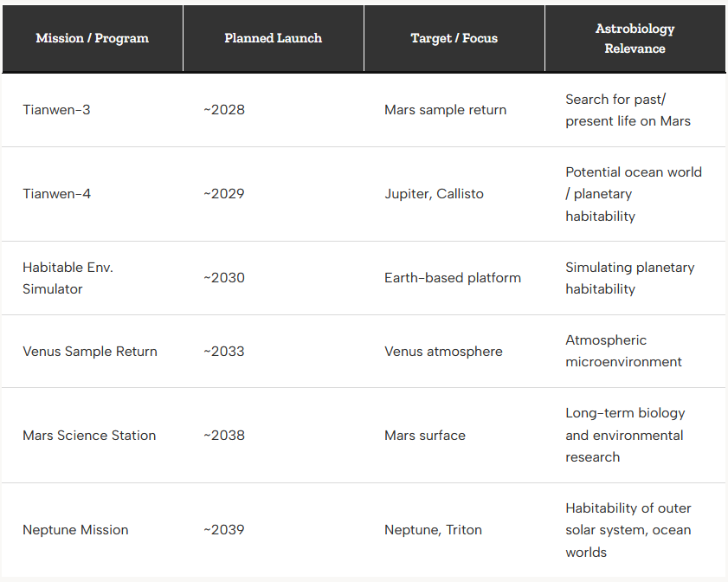Viewport: 728px width, 582px height.
Task: Click the Earth-based platform target cell
Action: coord(454,278)
